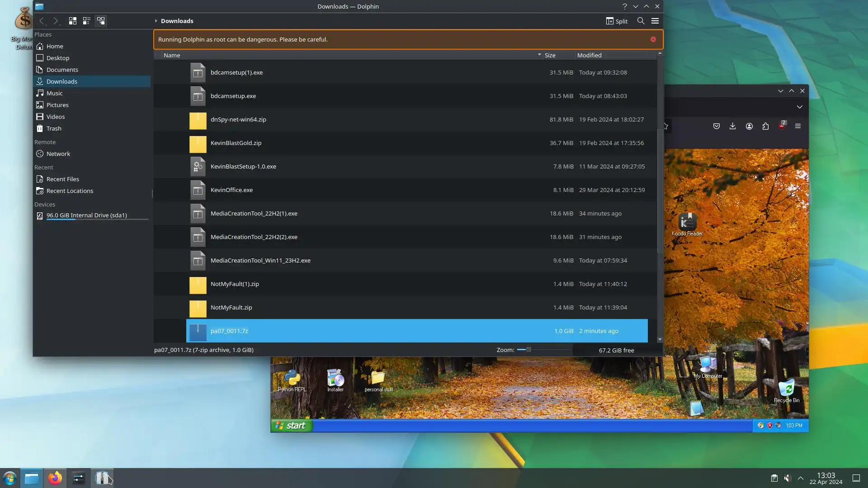Click the Search magnifier icon
The height and width of the screenshot is (488, 868).
point(641,21)
